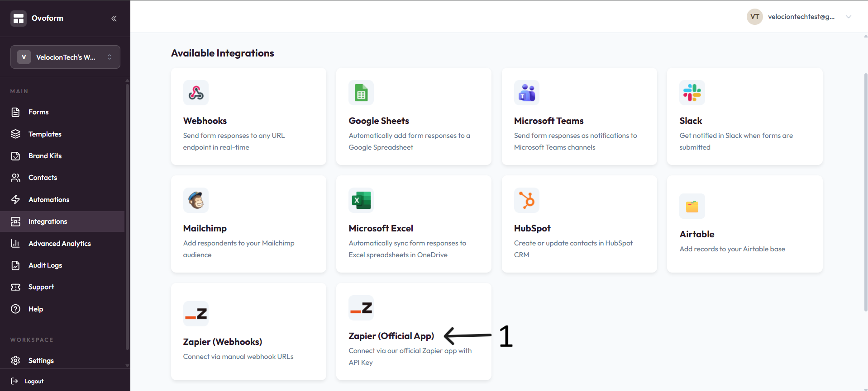868x391 pixels.
Task: Open Brand Kits page
Action: point(45,156)
